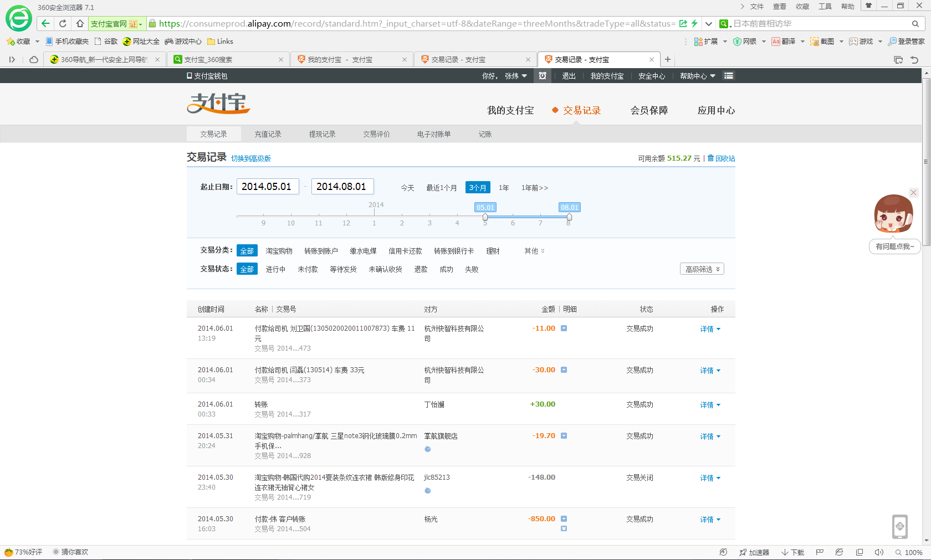Image resolution: width=931 pixels, height=560 pixels.
Task: Expand the 其他 category dropdown
Action: (534, 251)
